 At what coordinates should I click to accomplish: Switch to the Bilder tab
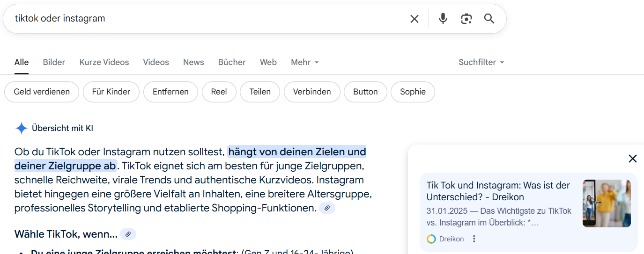[x=54, y=62]
